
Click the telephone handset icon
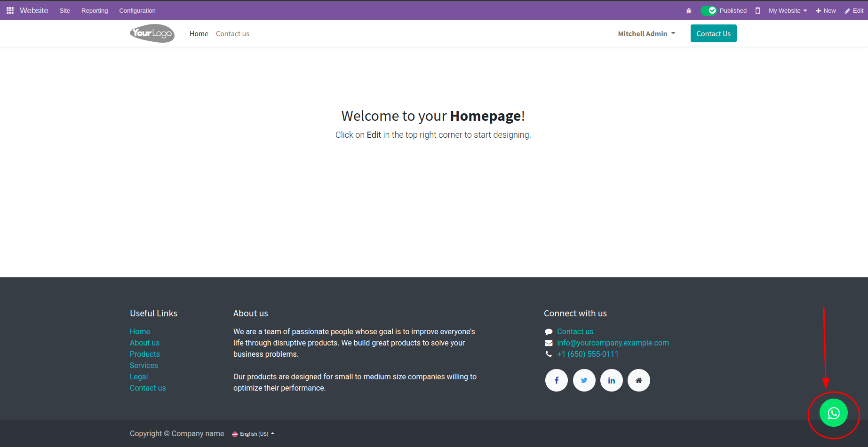[x=549, y=354]
